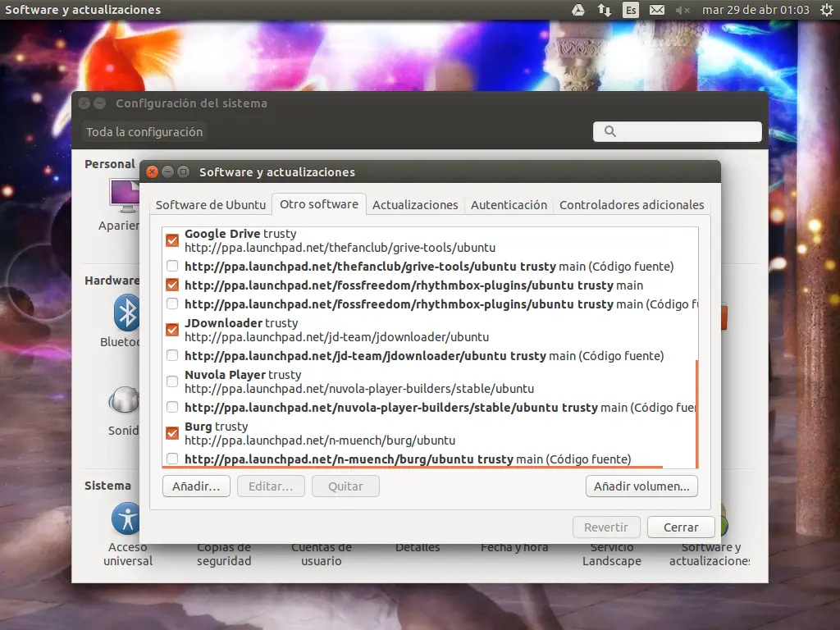
Task: Click the Cerrar button
Action: click(x=681, y=527)
